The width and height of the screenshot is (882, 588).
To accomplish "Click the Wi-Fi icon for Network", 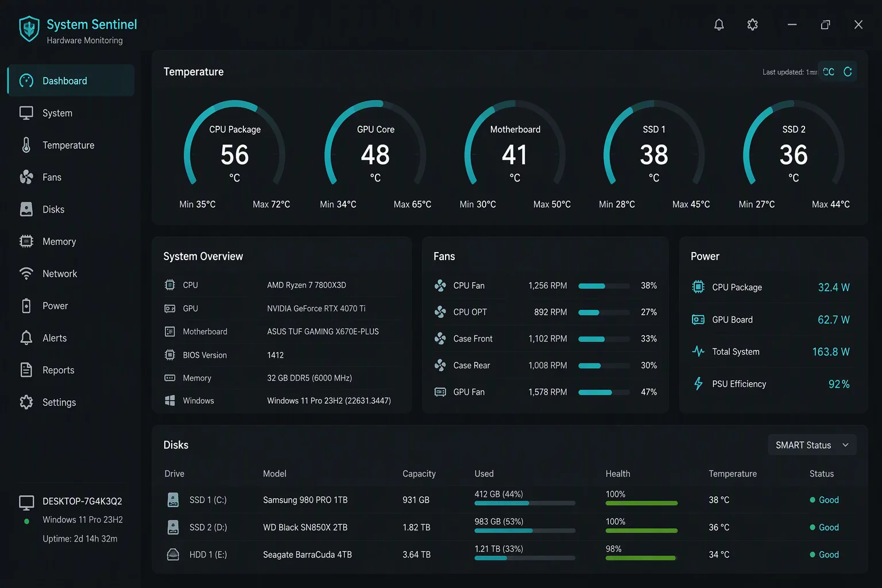I will pyautogui.click(x=26, y=274).
